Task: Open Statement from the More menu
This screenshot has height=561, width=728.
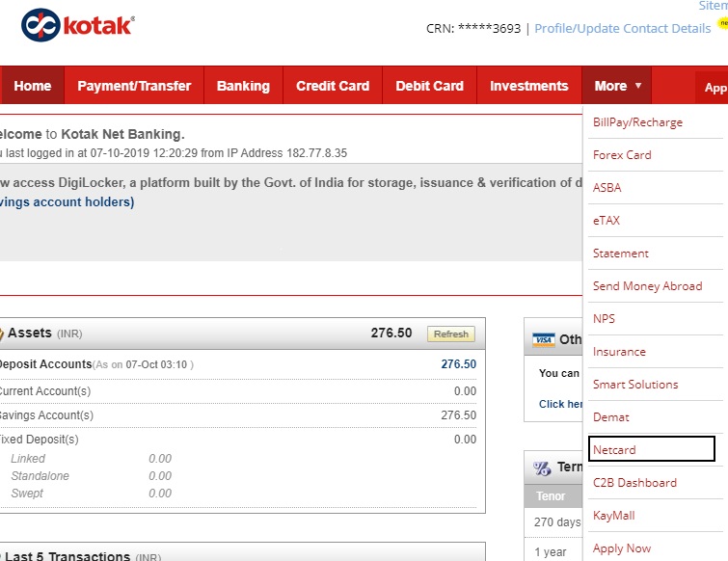Action: coord(621,254)
